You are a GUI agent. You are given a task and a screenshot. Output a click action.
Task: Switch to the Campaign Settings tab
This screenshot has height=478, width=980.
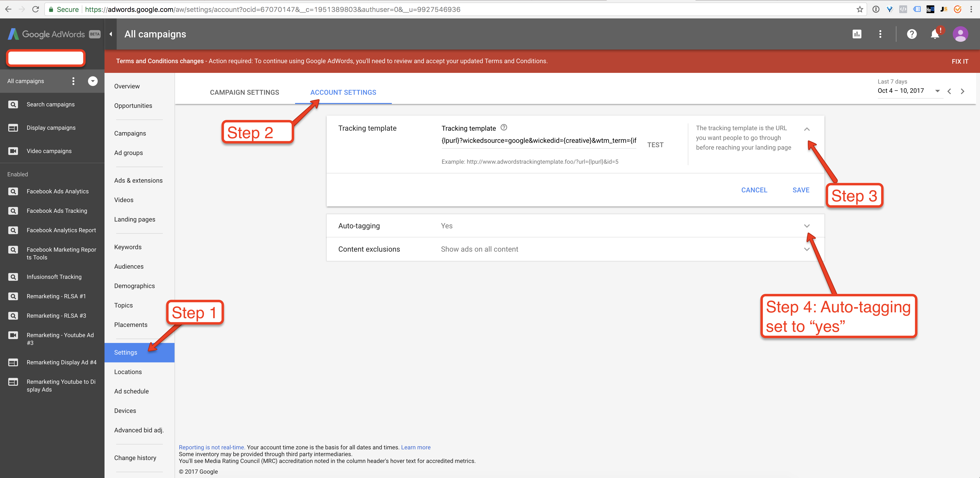(244, 92)
